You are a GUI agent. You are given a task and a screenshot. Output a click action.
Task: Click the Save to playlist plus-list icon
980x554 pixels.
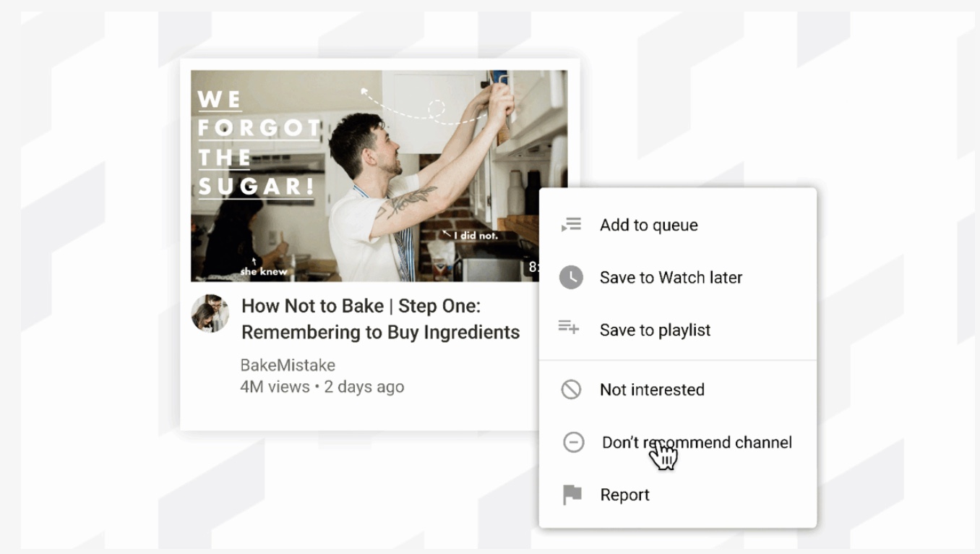point(569,328)
